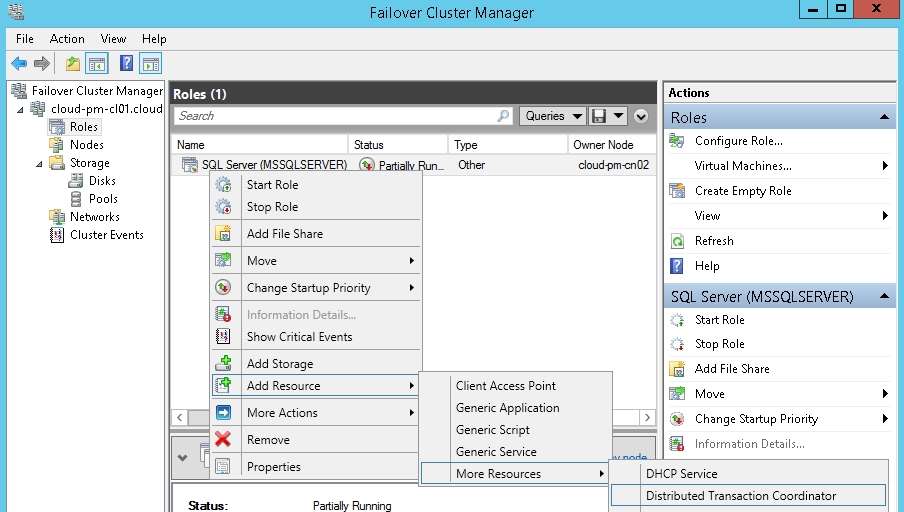Click the save query floppy disk icon
This screenshot has height=512, width=904.
(599, 116)
